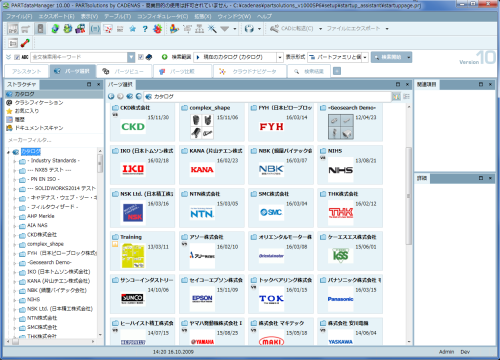Click the keyword search input field
The height and width of the screenshot is (360, 500).
(79, 57)
